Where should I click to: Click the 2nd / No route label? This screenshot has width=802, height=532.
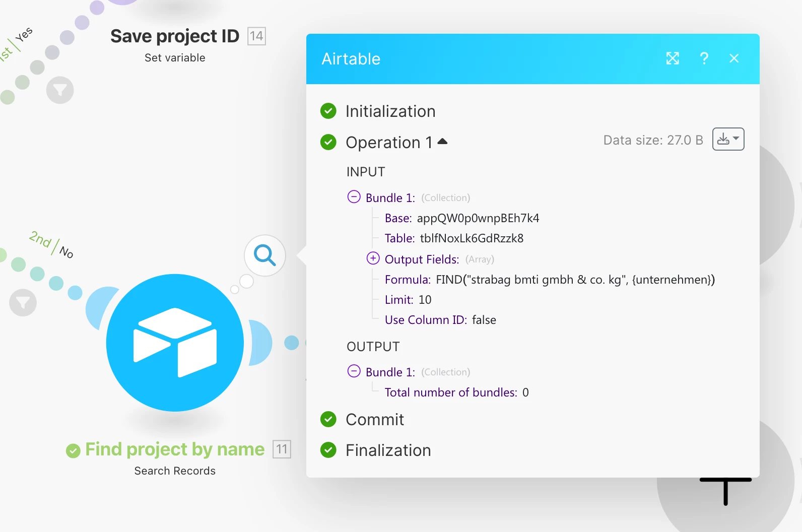point(51,244)
